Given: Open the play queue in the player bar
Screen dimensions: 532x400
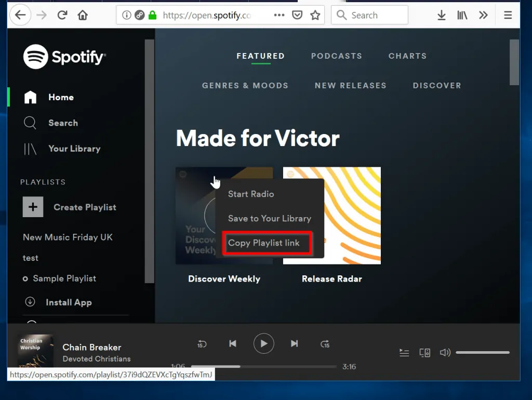Looking at the screenshot, I should pos(404,352).
